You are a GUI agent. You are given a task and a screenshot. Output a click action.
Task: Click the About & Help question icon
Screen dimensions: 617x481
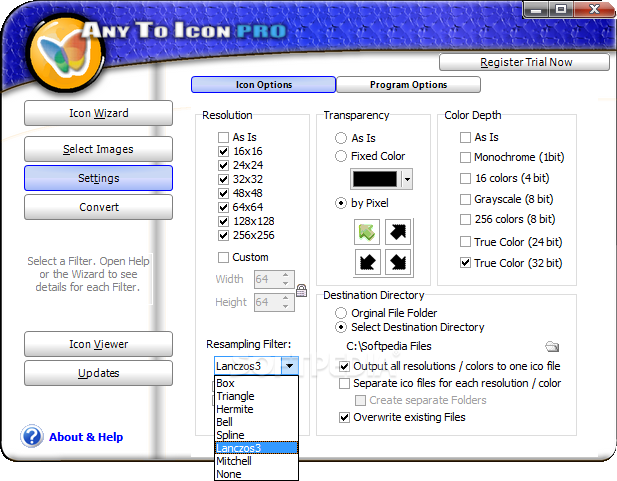pos(32,436)
